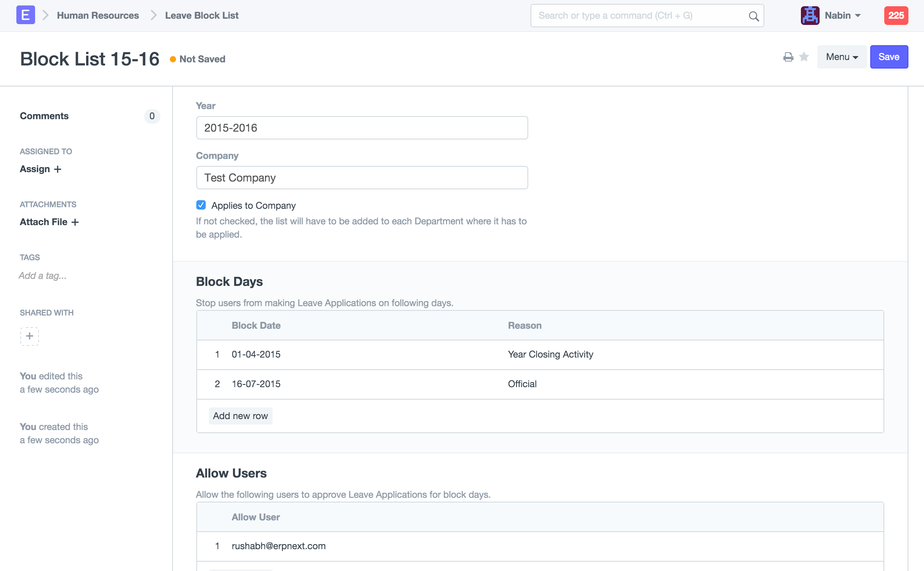Viewport: 924px width, 571px height.
Task: Open the Company Test Company field
Action: [362, 178]
